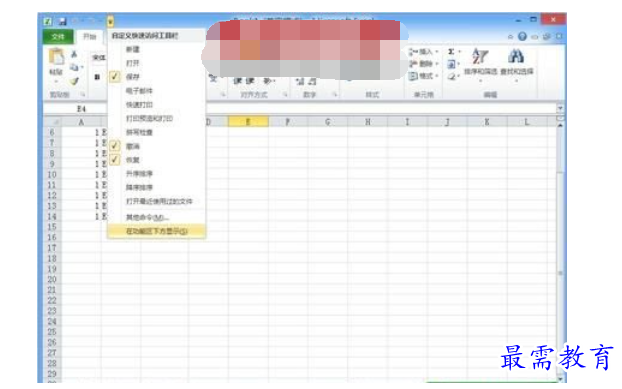Viewport: 622px width, 389px height.
Task: Click the Cut scissors icon
Action: 74,54
